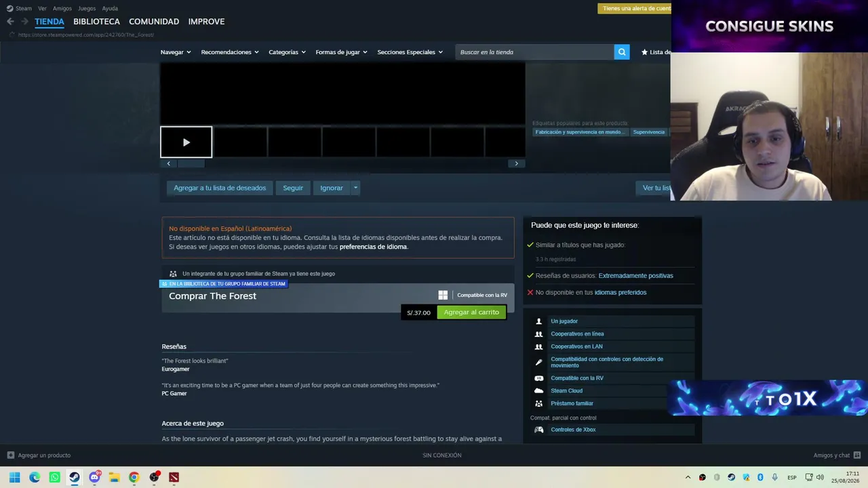
Task: Click the Seguir button
Action: tap(293, 188)
